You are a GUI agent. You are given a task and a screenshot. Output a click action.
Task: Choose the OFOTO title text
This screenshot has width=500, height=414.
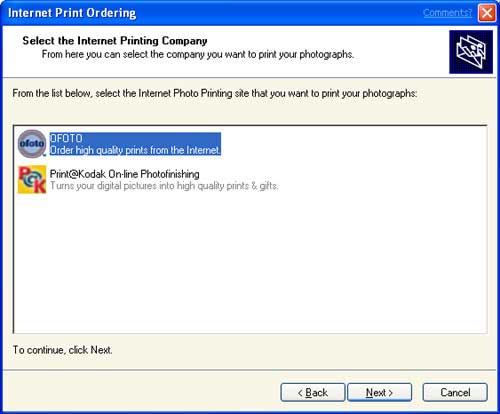pyautogui.click(x=66, y=138)
